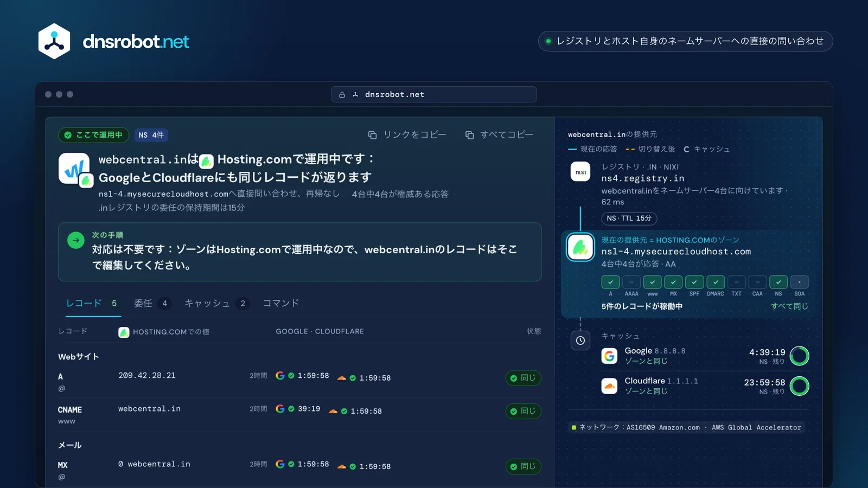This screenshot has width=868, height=488.
Task: Click the NS · TTL 15分 pill
Action: 629,219
